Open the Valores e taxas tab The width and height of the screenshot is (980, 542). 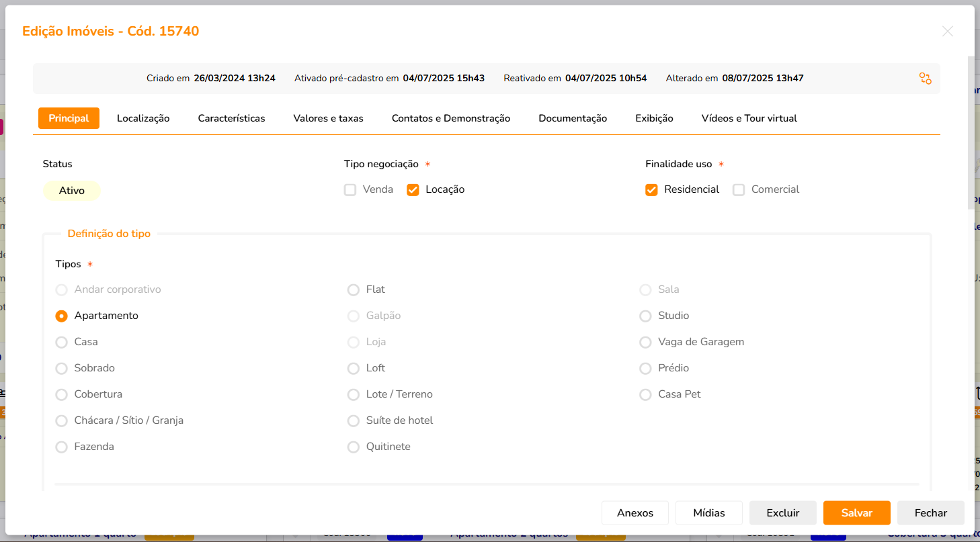click(x=328, y=118)
